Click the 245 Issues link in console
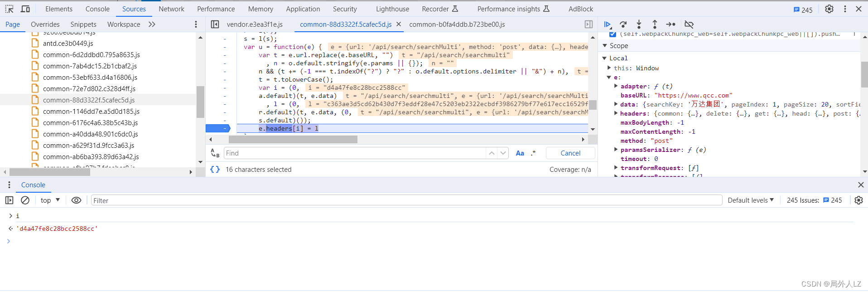868x292 pixels. (x=814, y=200)
